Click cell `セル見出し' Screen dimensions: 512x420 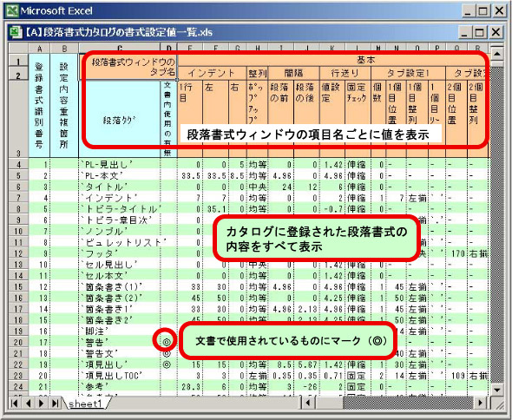point(120,265)
